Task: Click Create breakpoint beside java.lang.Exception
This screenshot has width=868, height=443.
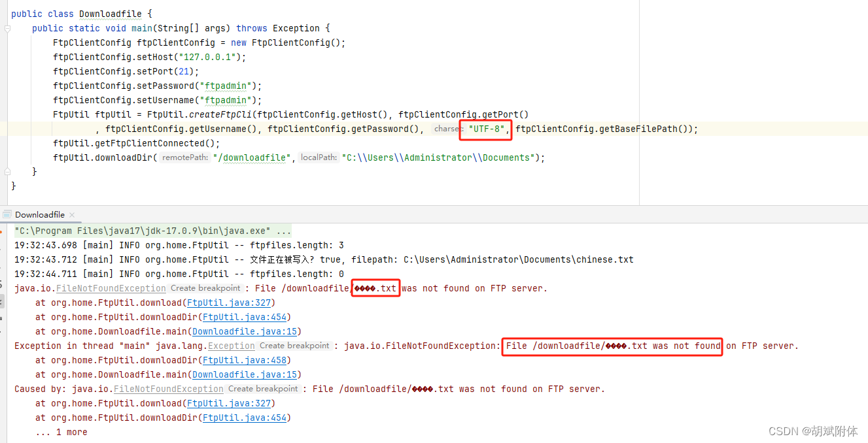Action: pyautogui.click(x=294, y=346)
